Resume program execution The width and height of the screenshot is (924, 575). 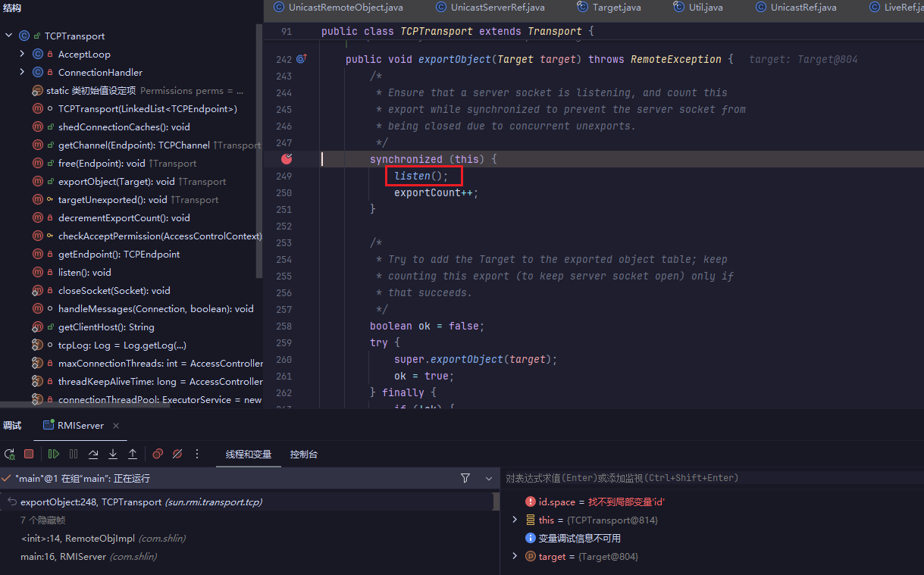pos(53,454)
